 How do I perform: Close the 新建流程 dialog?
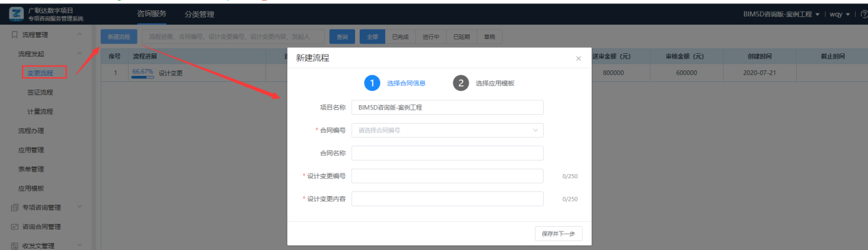579,59
